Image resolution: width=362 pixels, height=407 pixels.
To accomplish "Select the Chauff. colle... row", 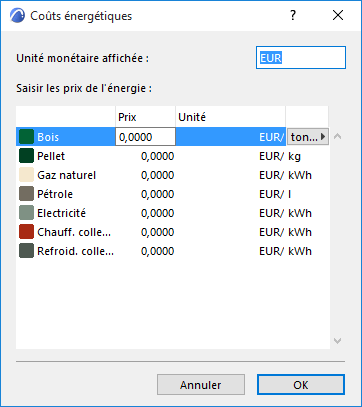I will point(173,232).
